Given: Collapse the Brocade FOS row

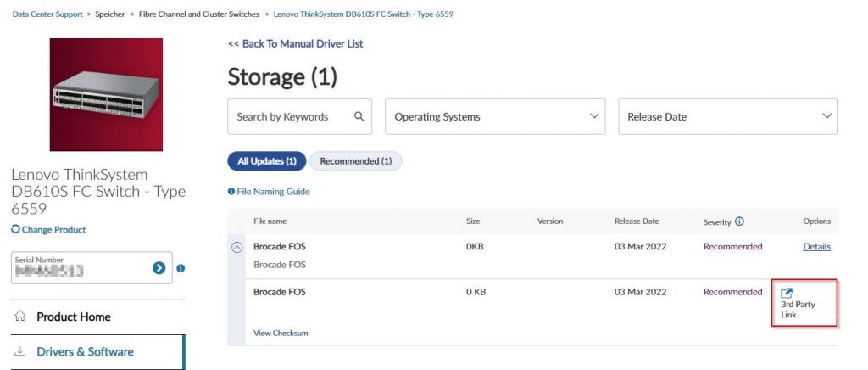Looking at the screenshot, I should tap(237, 247).
